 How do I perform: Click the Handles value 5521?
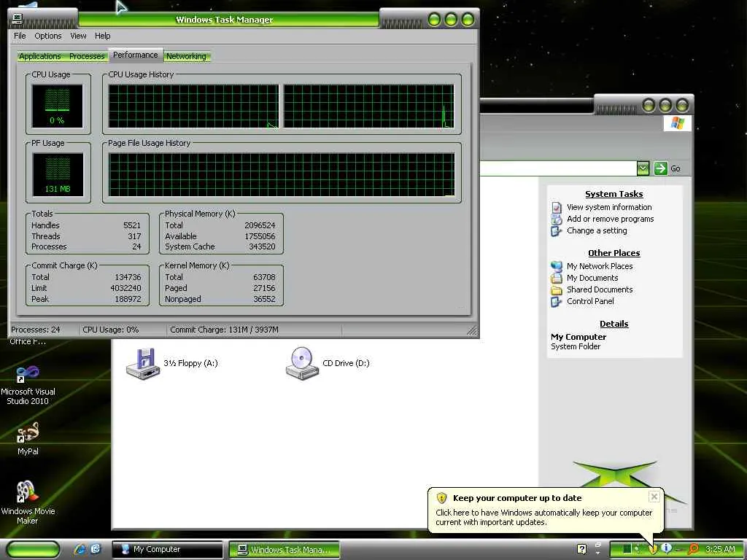click(132, 225)
